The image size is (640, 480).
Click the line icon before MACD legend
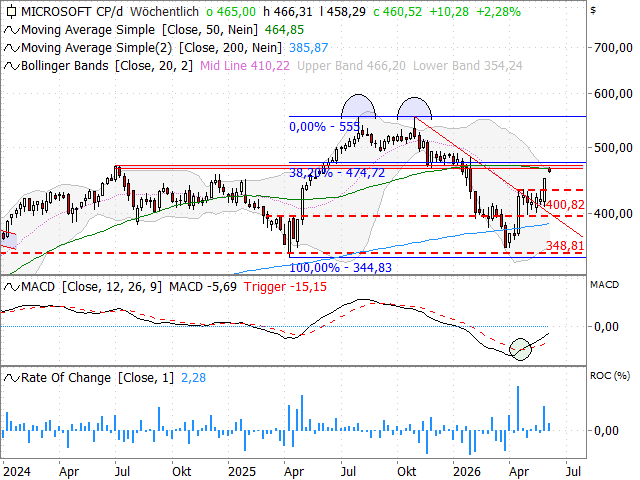(x=11, y=287)
